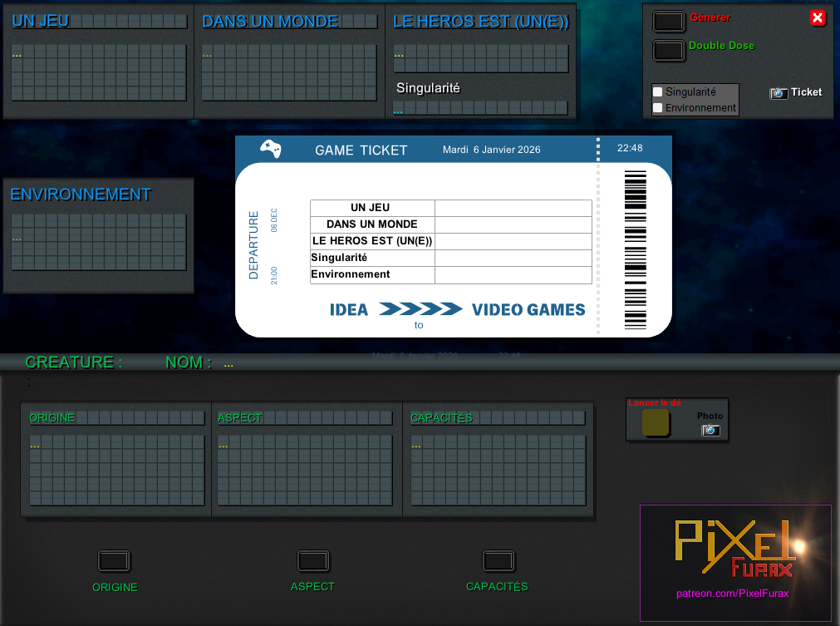Click the VIDEO GAMES text on ticket
Screen dimensions: 840x626
pyautogui.click(x=528, y=310)
